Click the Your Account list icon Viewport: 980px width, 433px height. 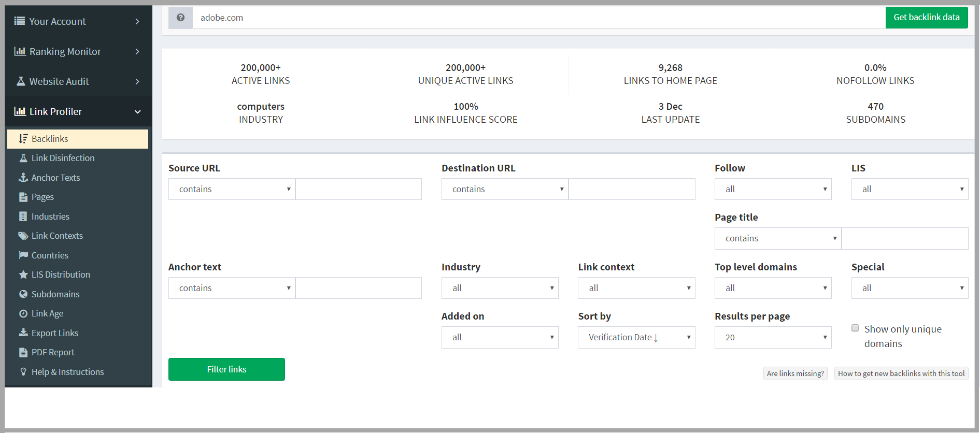(20, 21)
